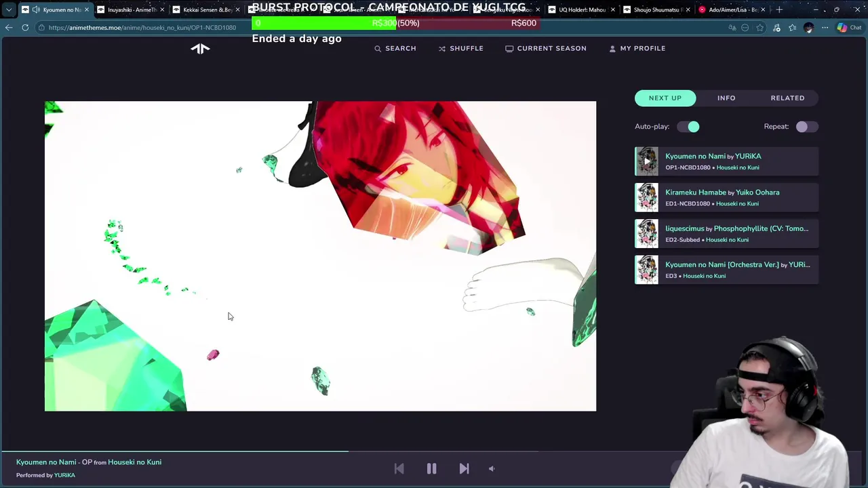Open YURiKA performer link in bottom bar
This screenshot has height=488, width=868.
click(64, 475)
